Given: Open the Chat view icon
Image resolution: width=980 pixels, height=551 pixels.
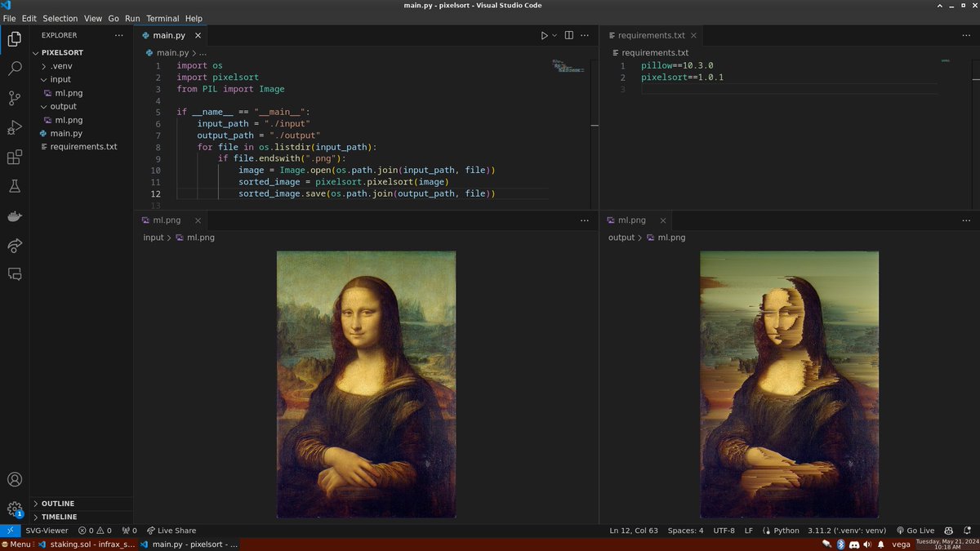Looking at the screenshot, I should click(15, 275).
